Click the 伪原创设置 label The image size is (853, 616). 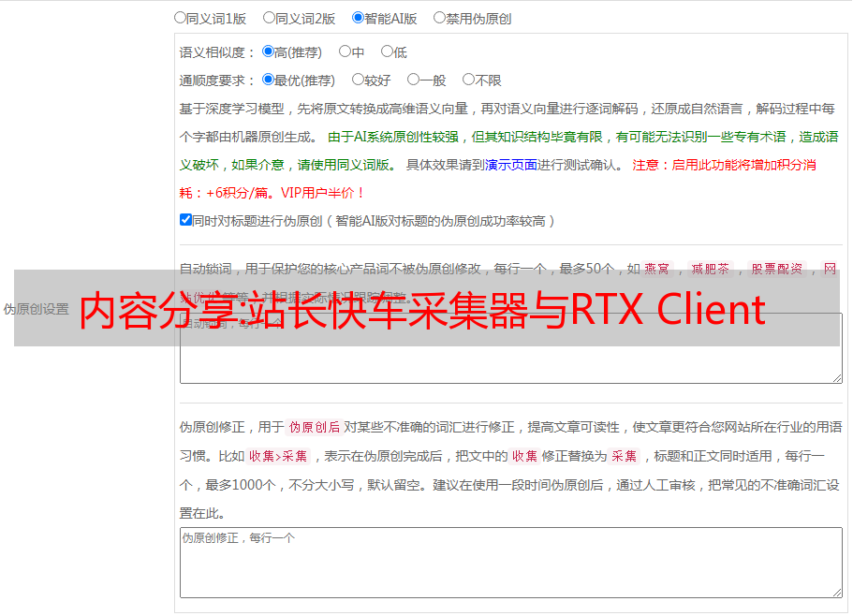pos(37,309)
